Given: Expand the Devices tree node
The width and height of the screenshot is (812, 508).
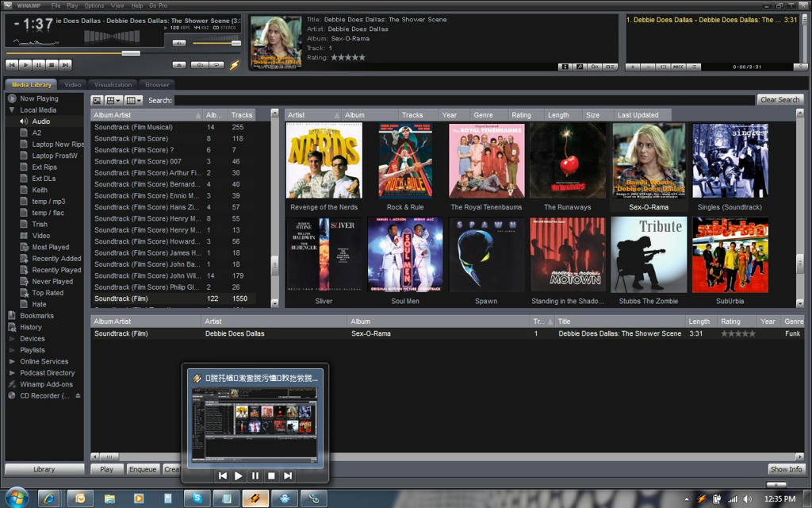Looking at the screenshot, I should pos(12,338).
